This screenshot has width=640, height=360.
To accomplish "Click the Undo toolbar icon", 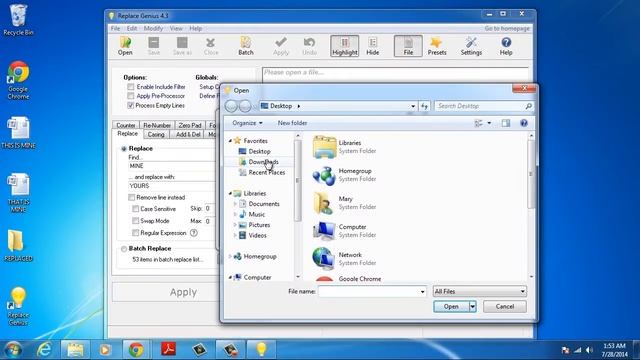I will pyautogui.click(x=309, y=46).
